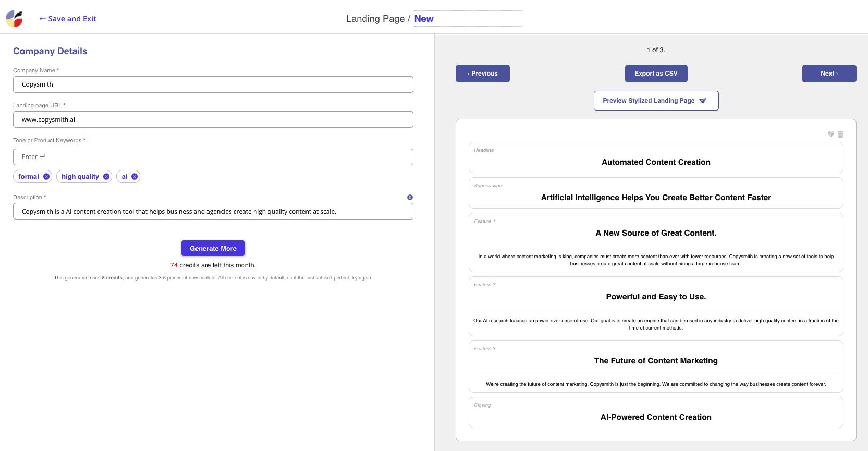Go to Previous result
This screenshot has height=451, width=868.
pos(483,74)
